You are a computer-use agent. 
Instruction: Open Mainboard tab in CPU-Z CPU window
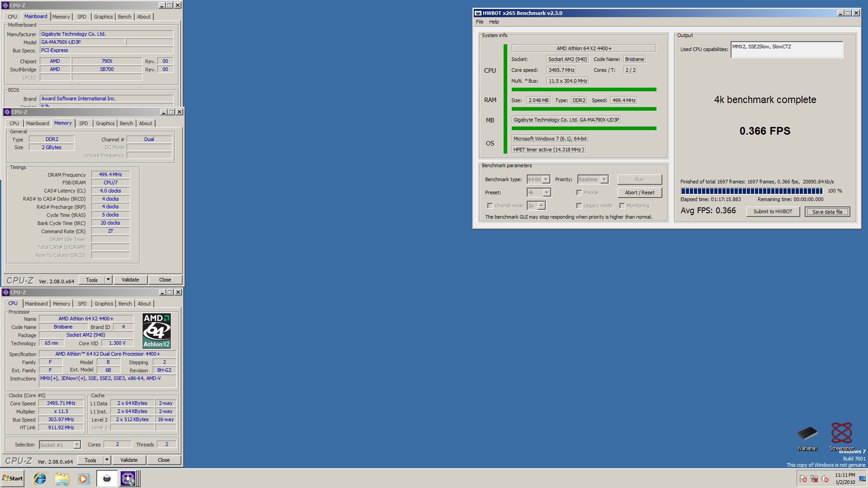[x=36, y=304]
